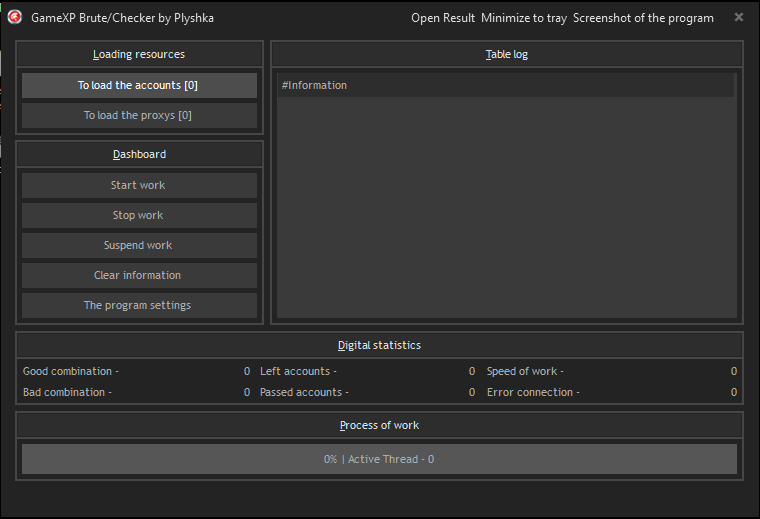Hit the Start work button
The width and height of the screenshot is (760, 519).
point(139,185)
